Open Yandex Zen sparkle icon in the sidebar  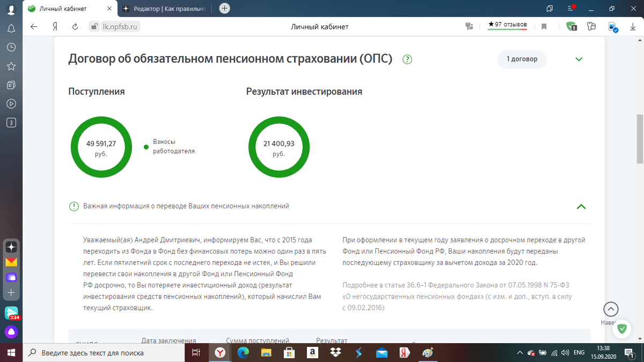tap(11, 247)
